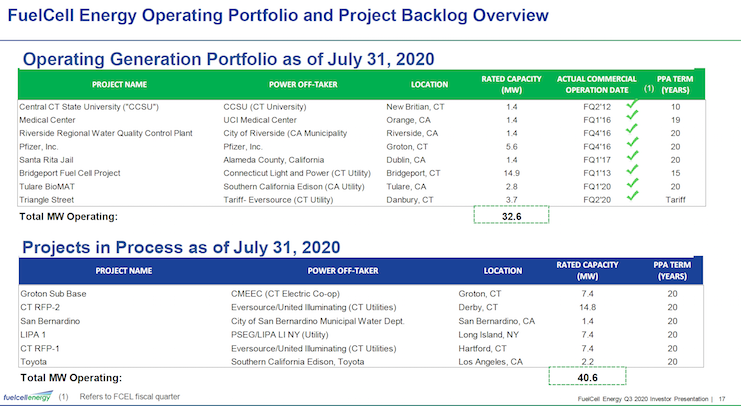
Task: Select Medical Center project name
Action: point(47,120)
